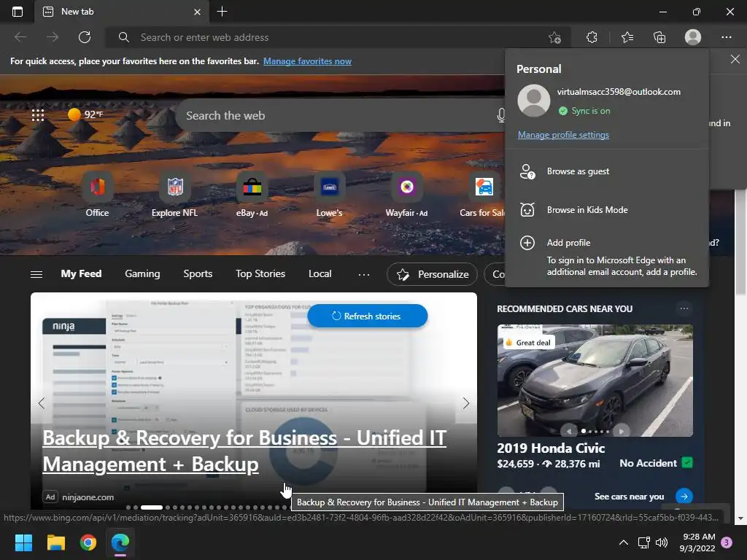
Task: Dismiss the favorites bar notification
Action: (x=735, y=59)
